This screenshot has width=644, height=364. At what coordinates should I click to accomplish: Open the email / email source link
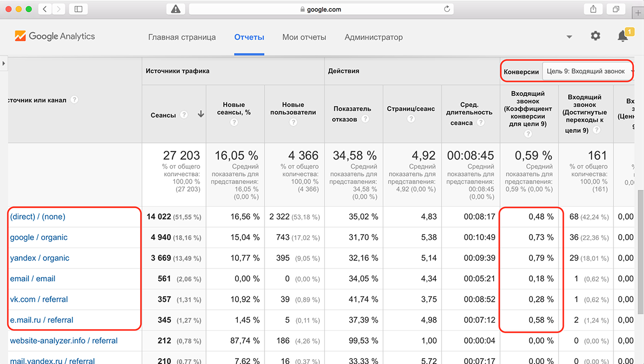point(33,279)
